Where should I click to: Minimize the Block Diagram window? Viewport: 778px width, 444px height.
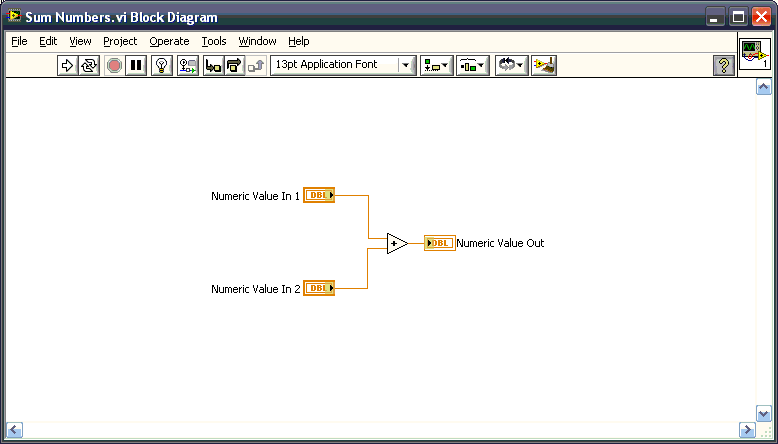[x=714, y=17]
